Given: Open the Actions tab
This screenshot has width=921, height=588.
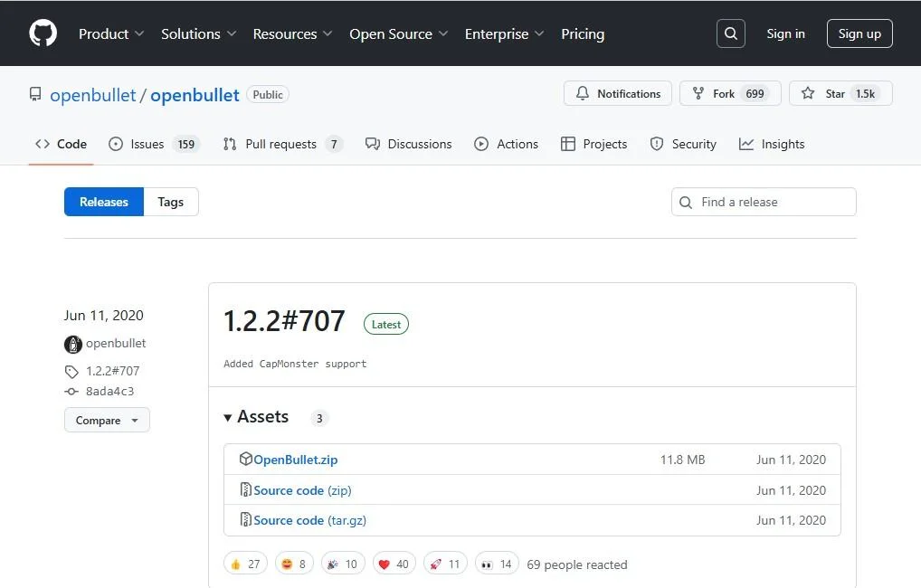Looking at the screenshot, I should pos(506,144).
